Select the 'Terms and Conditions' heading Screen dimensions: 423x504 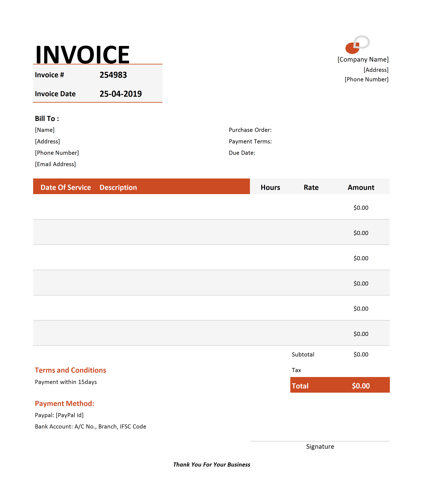tap(71, 370)
